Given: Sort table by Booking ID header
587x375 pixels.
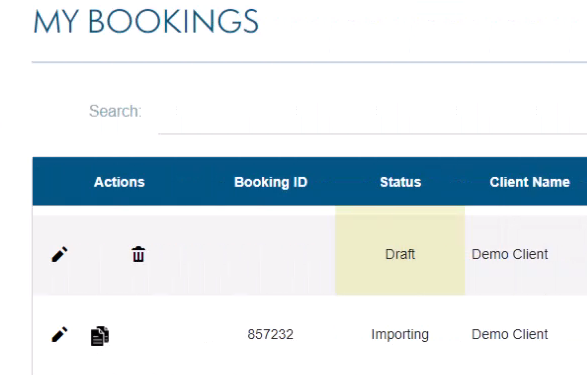Looking at the screenshot, I should [271, 182].
